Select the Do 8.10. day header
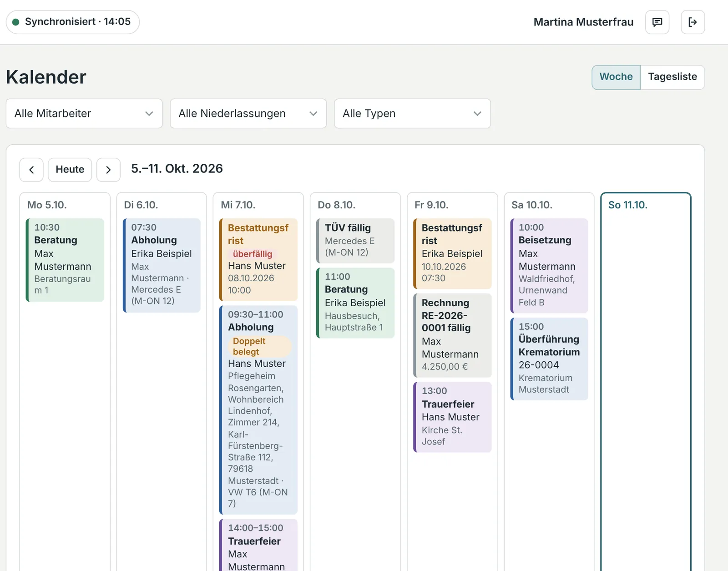Image resolution: width=728 pixels, height=571 pixels. (x=336, y=205)
